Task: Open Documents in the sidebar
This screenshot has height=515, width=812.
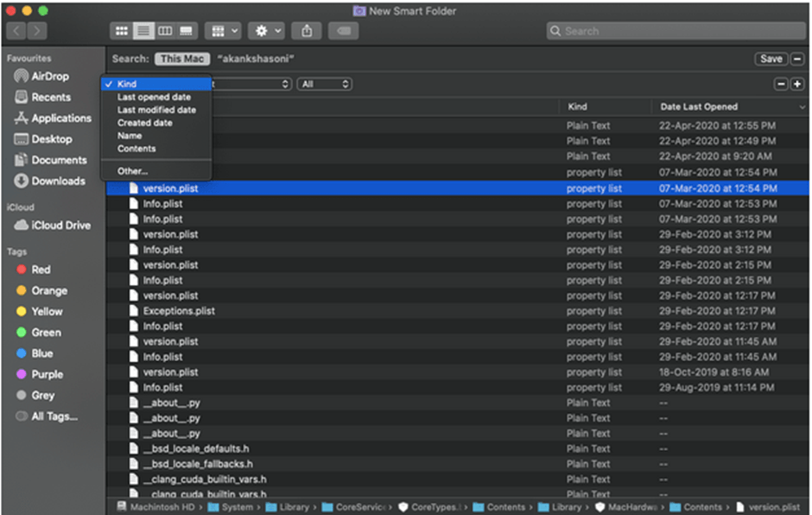Action: point(51,160)
